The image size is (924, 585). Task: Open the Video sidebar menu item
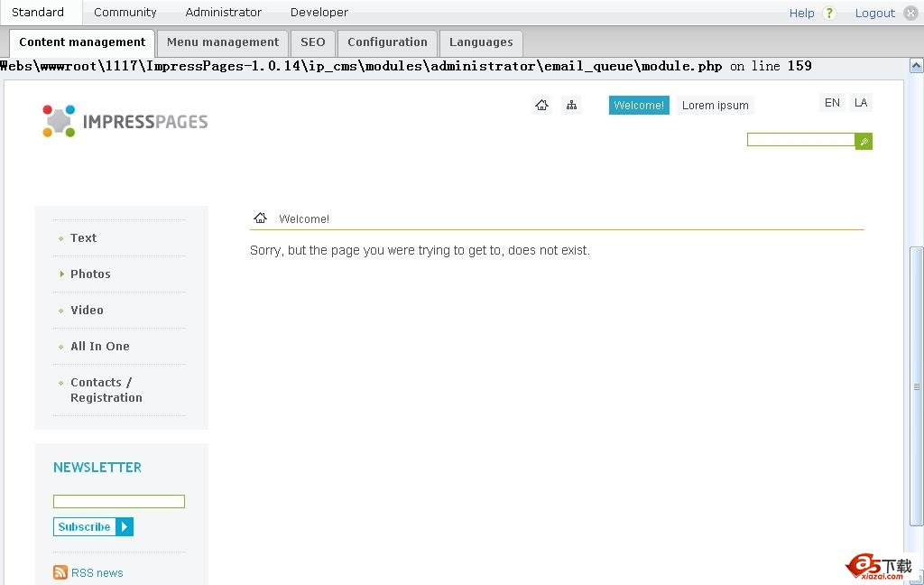coord(87,310)
